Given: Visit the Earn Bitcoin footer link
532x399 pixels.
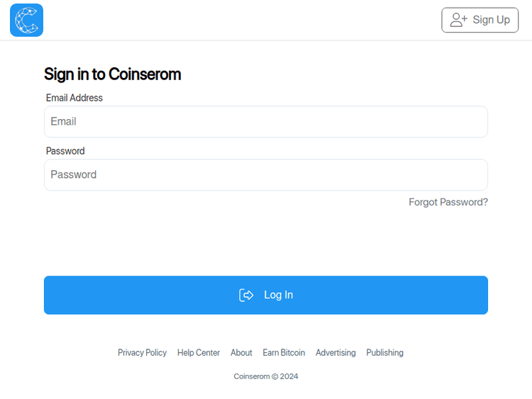Looking at the screenshot, I should click(284, 353).
